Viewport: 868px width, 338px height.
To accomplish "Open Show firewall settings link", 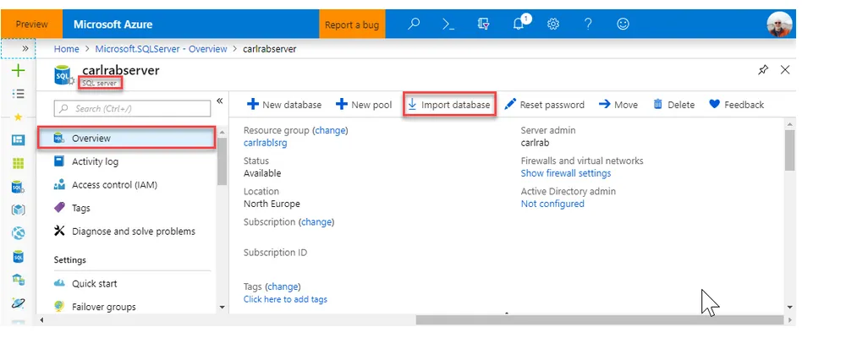I will [565, 173].
